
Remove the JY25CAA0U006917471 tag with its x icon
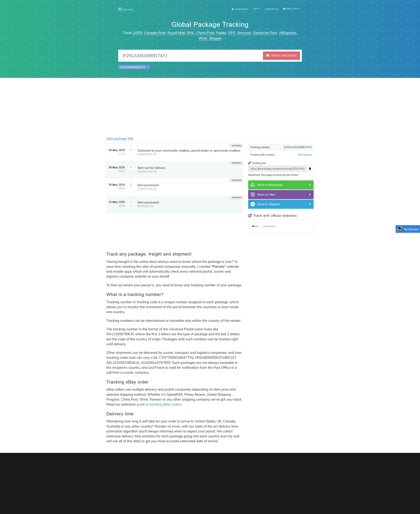coord(147,67)
